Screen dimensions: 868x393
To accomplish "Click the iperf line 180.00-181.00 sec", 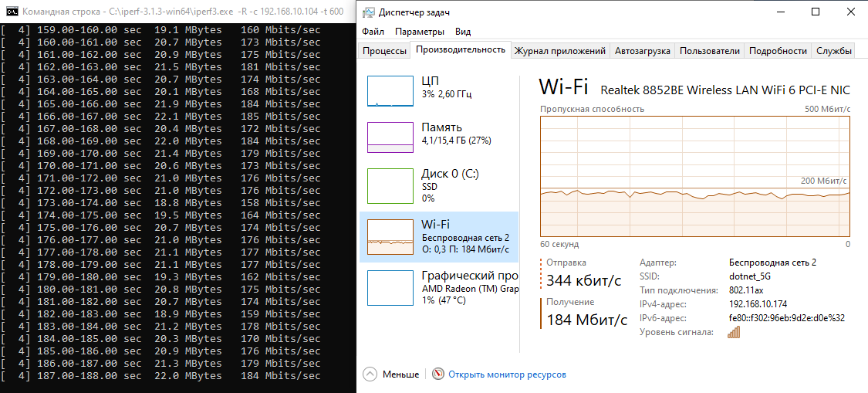I will [x=161, y=290].
